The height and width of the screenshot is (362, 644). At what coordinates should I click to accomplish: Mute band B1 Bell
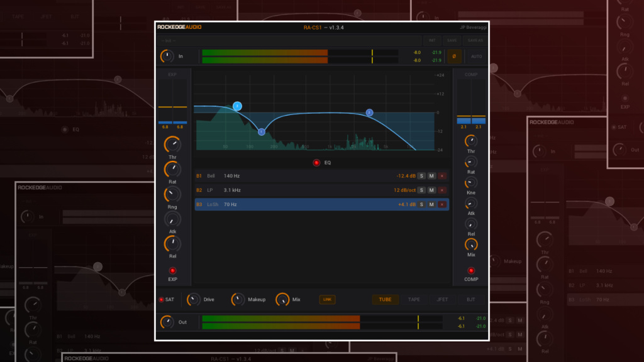pos(431,176)
